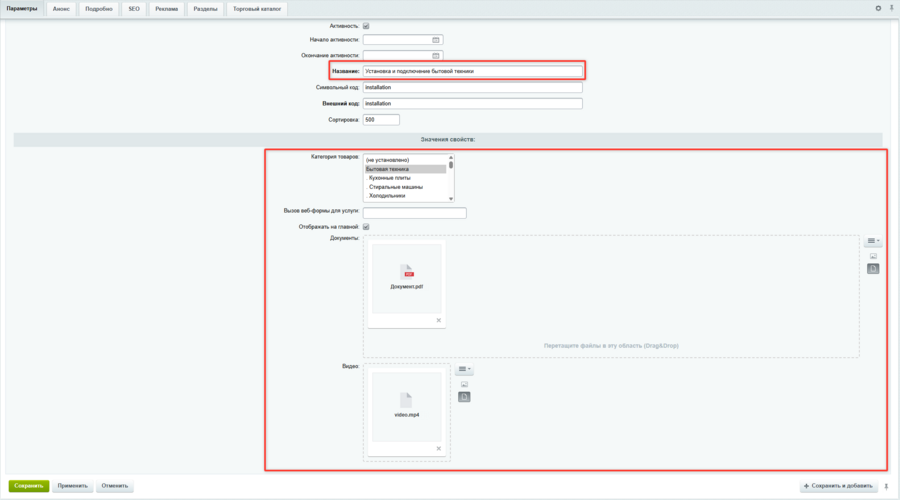Click the category list scrollbar down arrow

[x=451, y=199]
